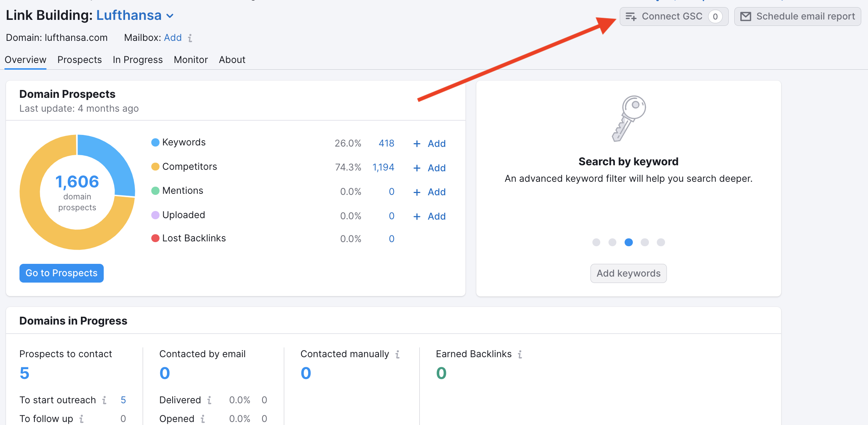868x425 pixels.
Task: Open the About tab
Action: (x=232, y=60)
